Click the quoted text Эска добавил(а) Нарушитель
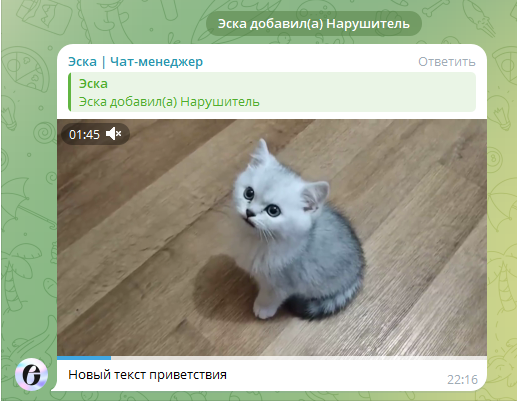Viewport: 517px width, 401px height. [x=169, y=102]
